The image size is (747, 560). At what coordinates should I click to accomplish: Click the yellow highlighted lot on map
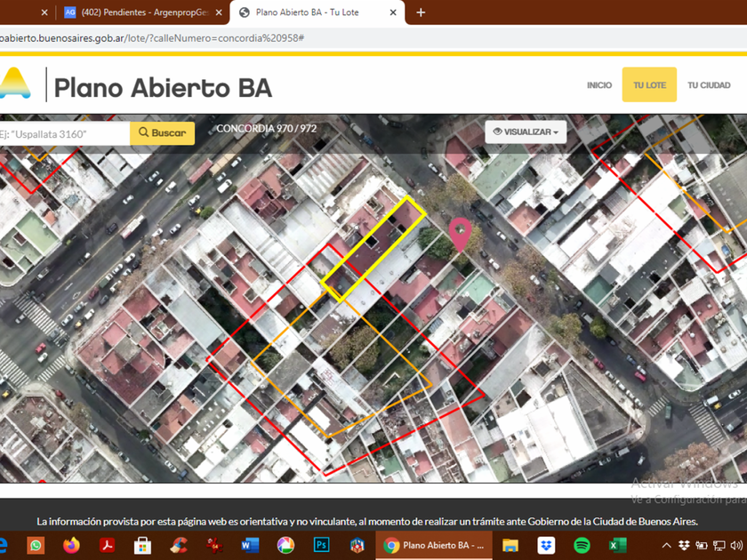click(373, 247)
